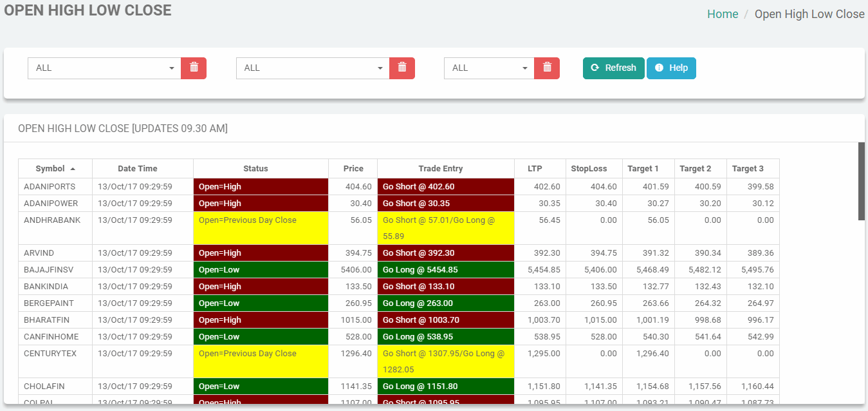The height and width of the screenshot is (411, 868).
Task: Click the third filter's trash delete button
Action: point(547,68)
